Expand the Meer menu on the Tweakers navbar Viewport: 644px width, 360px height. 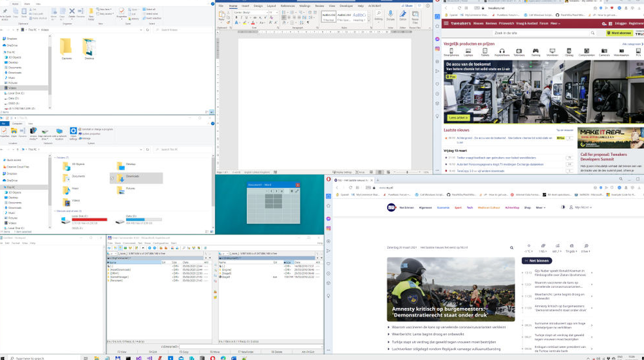(555, 23)
